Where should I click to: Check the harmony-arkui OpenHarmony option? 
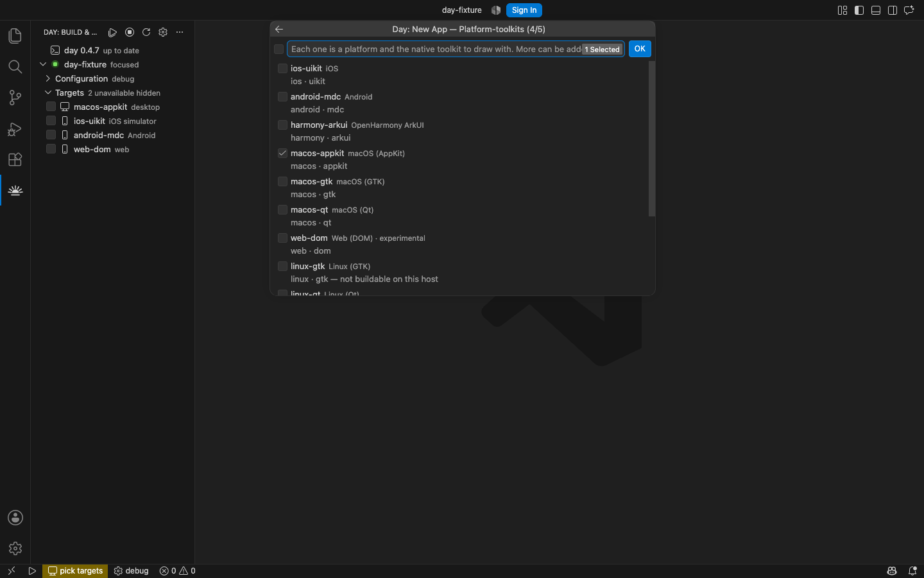click(x=282, y=125)
